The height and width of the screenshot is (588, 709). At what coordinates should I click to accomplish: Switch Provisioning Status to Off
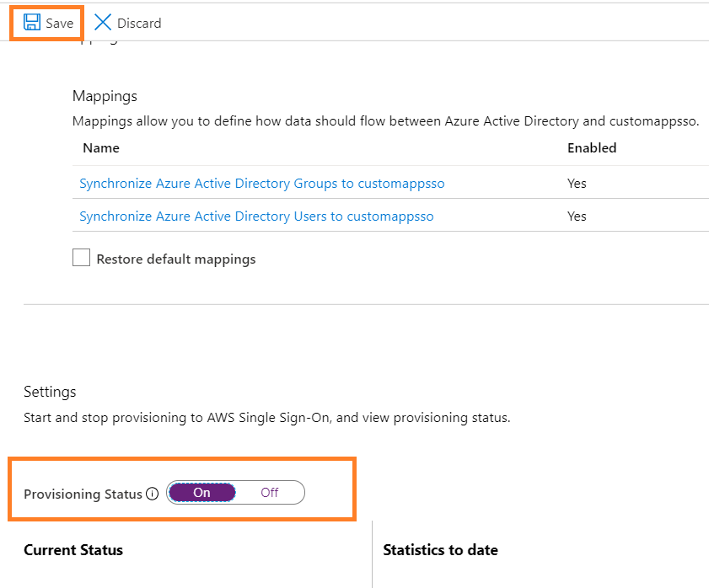point(269,493)
